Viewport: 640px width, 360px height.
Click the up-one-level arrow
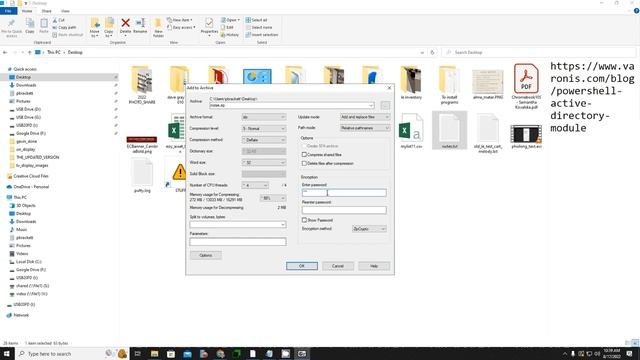[x=29, y=52]
